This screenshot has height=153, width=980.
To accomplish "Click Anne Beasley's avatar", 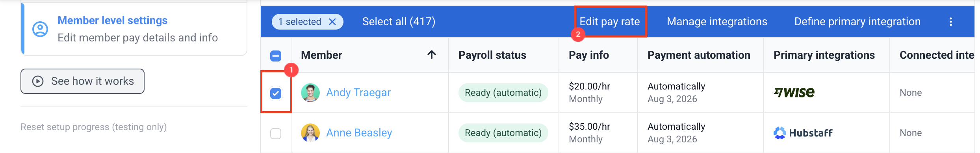I will (x=310, y=133).
